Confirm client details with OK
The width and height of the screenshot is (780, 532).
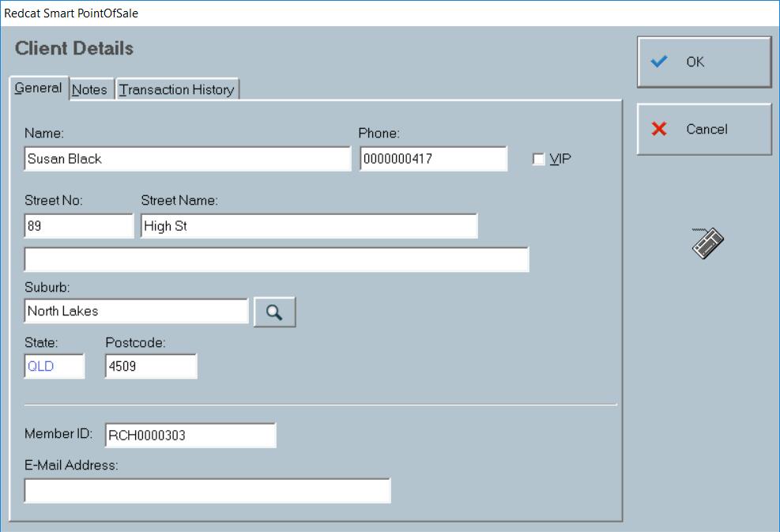coord(703,62)
